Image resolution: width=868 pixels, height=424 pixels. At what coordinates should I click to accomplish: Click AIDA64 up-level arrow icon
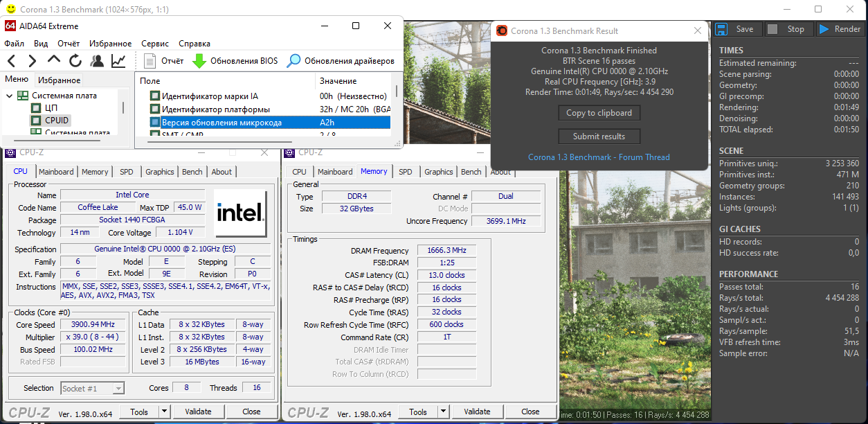tap(53, 61)
